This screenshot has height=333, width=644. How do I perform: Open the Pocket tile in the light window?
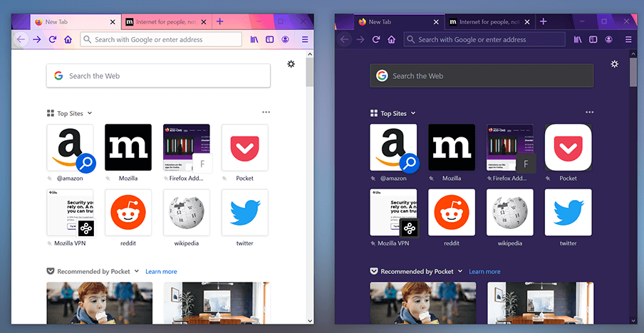245,147
